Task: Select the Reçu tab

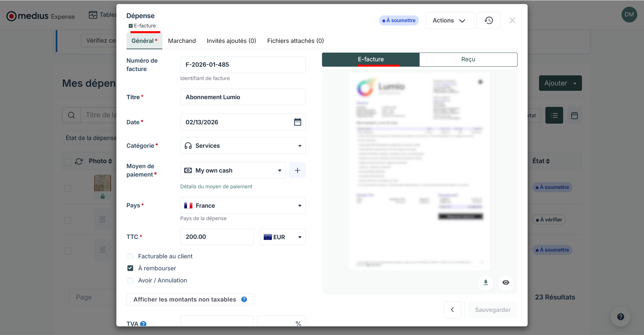Action: [468, 59]
